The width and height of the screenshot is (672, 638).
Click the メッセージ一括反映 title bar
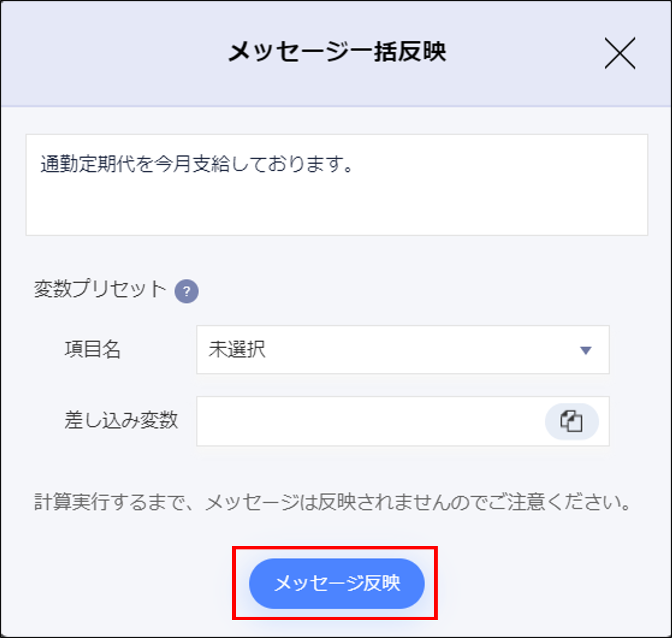pos(337,52)
